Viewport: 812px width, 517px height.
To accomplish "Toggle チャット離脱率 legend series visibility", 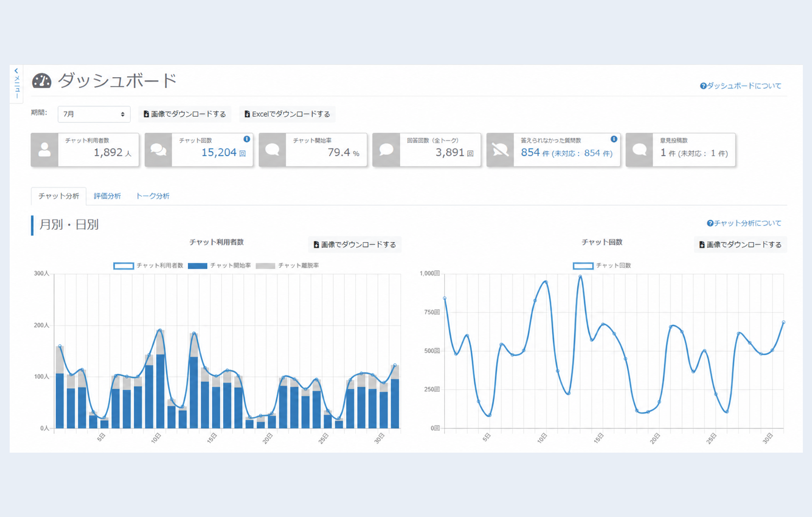I will (287, 266).
